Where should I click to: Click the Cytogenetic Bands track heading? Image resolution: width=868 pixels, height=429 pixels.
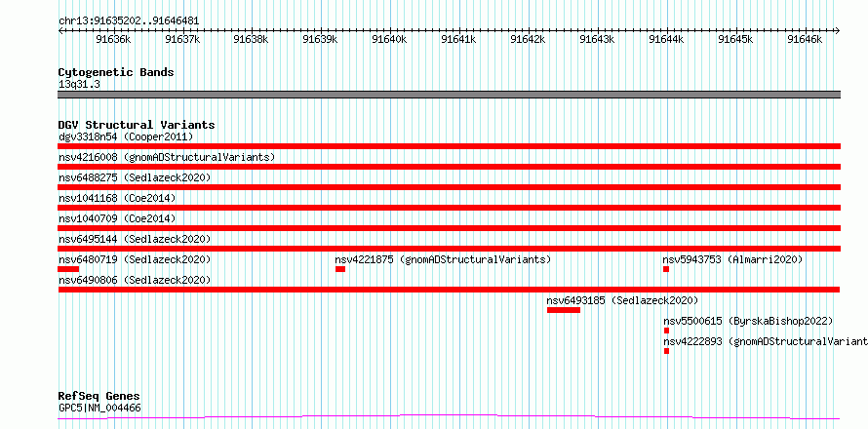pyautogui.click(x=116, y=72)
